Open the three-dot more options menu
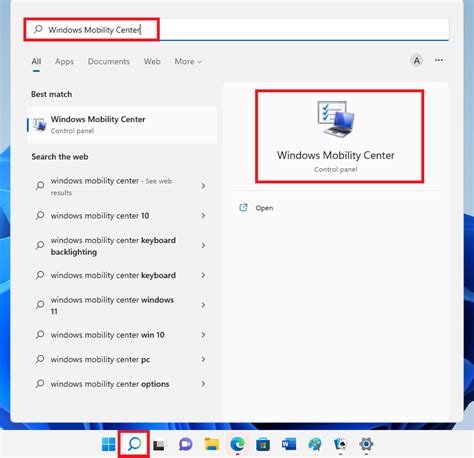Image resolution: width=474 pixels, height=458 pixels. tap(439, 60)
